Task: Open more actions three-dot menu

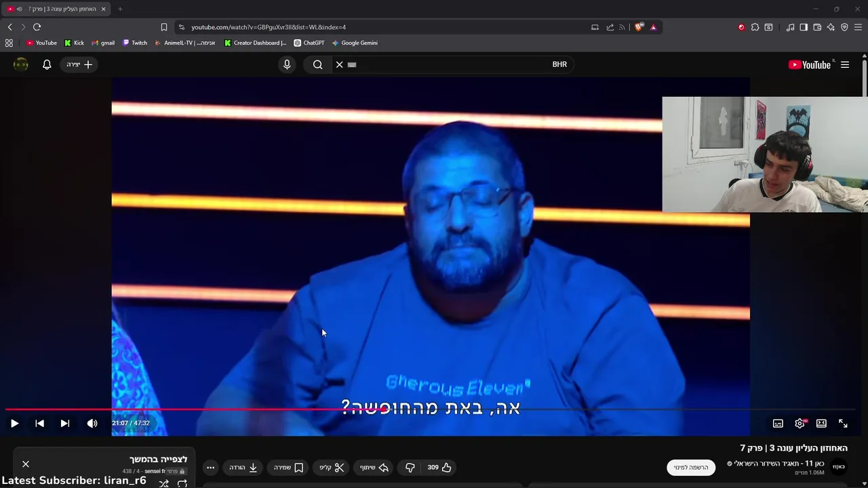Action: (x=210, y=467)
